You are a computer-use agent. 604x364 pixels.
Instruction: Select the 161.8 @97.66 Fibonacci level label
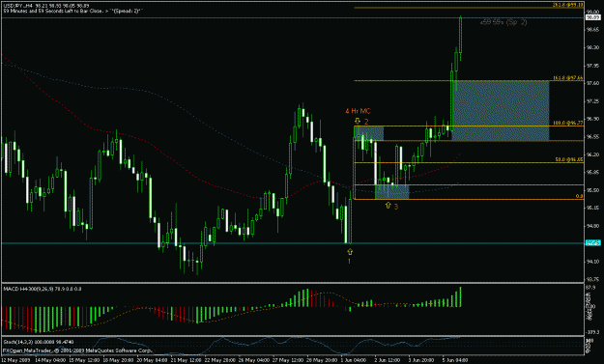pos(568,78)
